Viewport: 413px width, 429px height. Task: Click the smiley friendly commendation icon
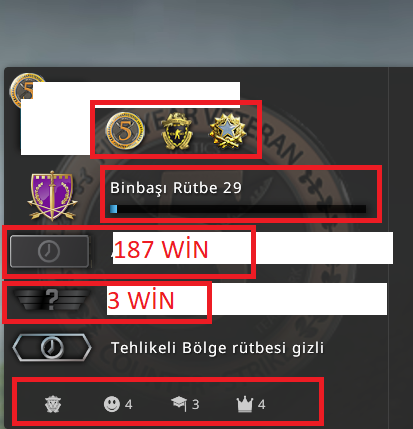112,404
